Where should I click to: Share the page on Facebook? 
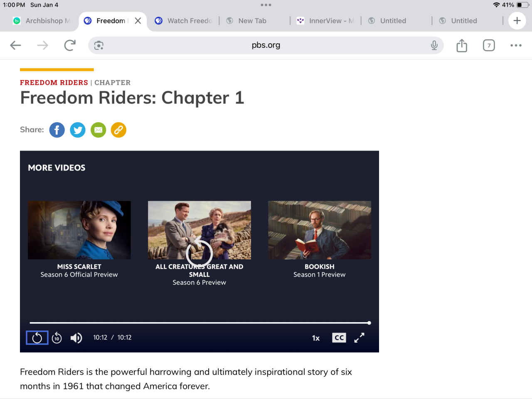point(57,130)
